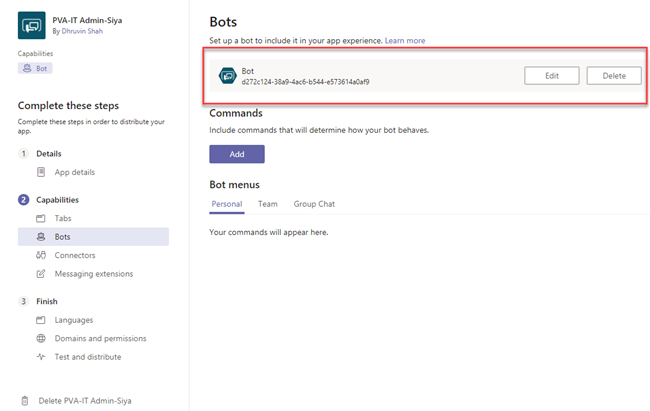Click the Bots icon in the sidebar

[41, 237]
